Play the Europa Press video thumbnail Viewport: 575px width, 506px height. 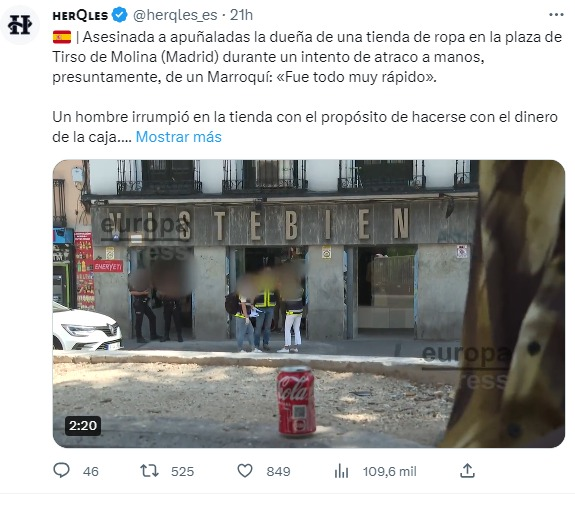[x=308, y=304]
